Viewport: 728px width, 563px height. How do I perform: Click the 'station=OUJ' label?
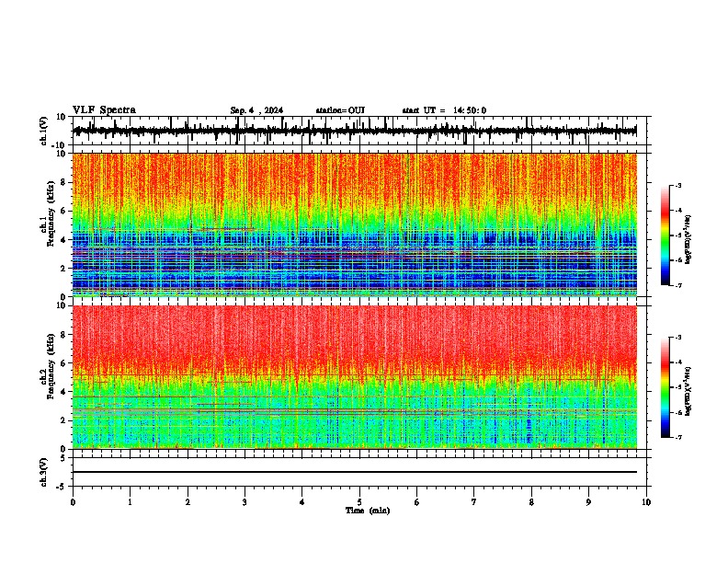pos(340,110)
